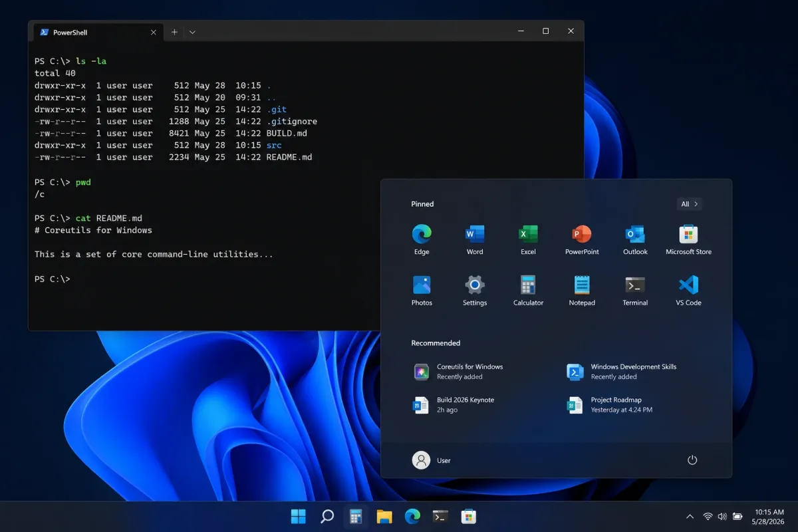Minimize the PowerShell window
This screenshot has height=532, width=798.
pos(521,31)
